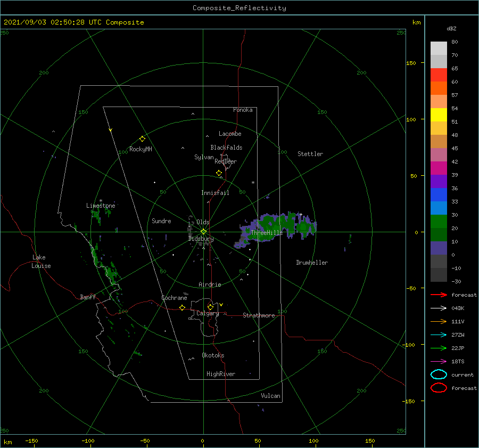Select the bright yellow swatch below 54 dBZ
Image resolution: width=479 pixels, height=448 pixels.
point(439,115)
